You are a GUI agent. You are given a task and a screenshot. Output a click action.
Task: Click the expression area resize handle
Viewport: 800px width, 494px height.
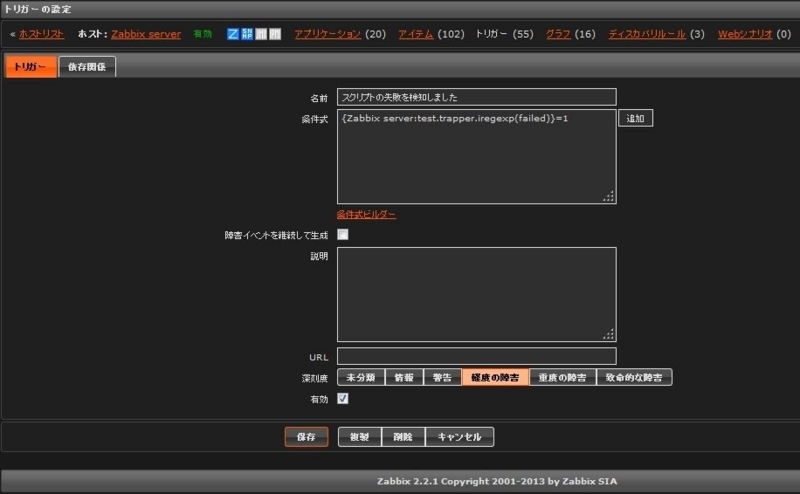(x=609, y=196)
